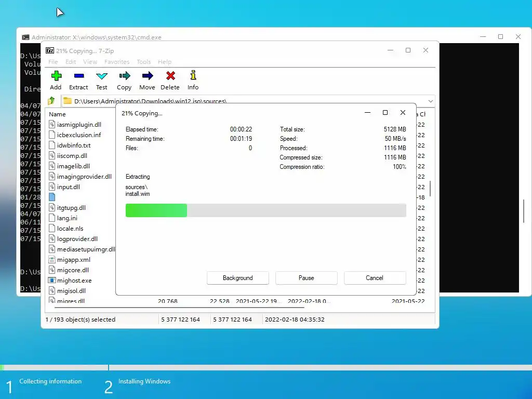Select the iasmigplugin.dll file icon
This screenshot has height=399, width=532.
coord(52,125)
